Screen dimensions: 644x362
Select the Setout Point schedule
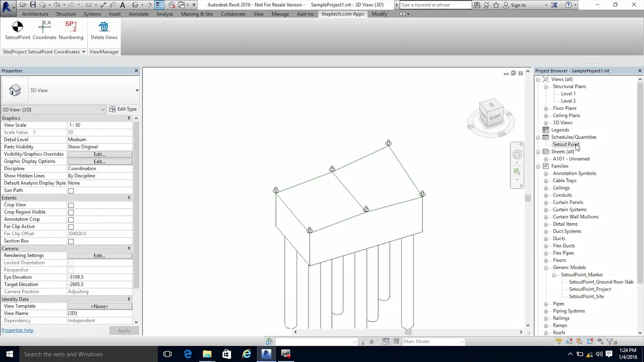click(566, 144)
